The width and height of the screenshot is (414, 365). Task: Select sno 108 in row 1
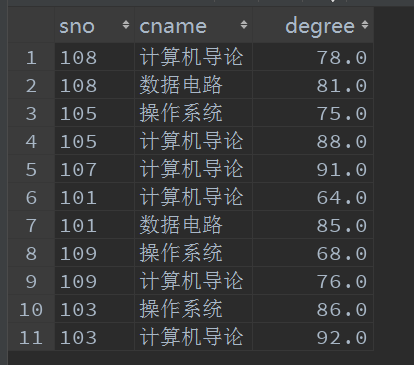coord(94,57)
